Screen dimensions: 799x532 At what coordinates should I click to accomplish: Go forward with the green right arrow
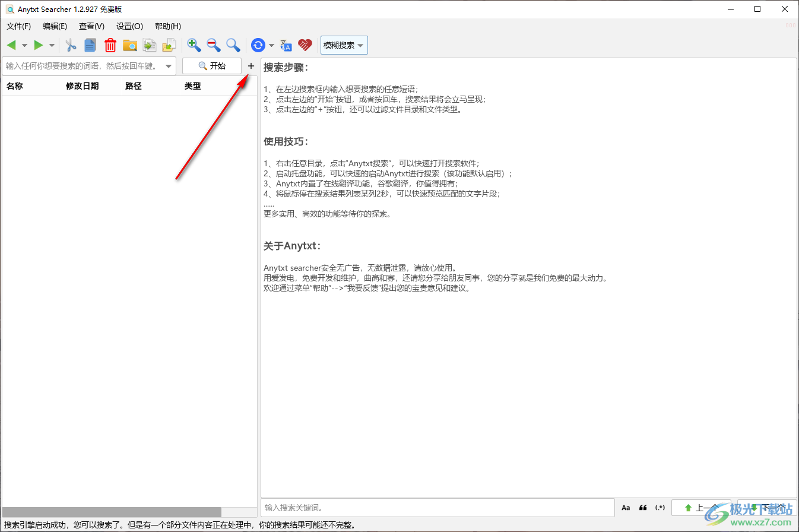pos(39,45)
